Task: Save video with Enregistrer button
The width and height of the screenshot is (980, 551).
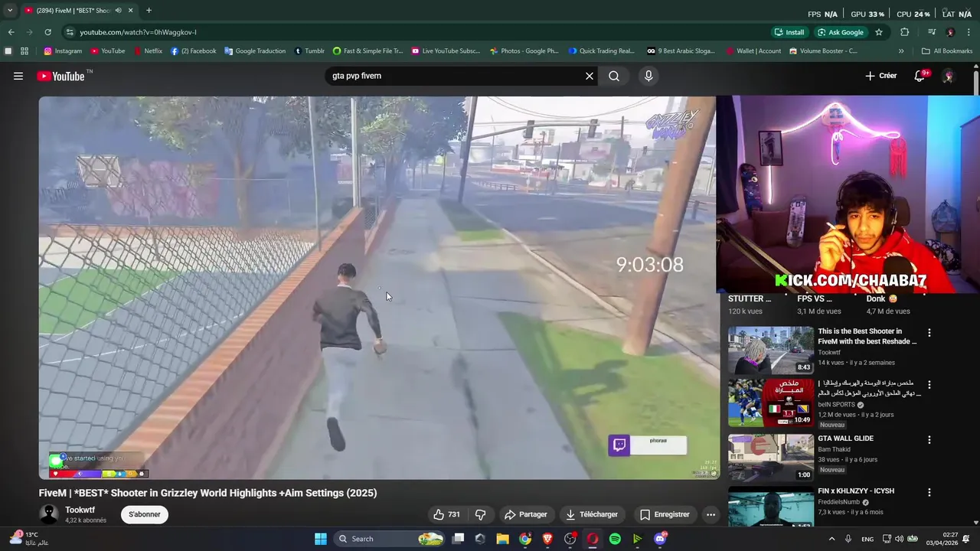Action: (665, 514)
